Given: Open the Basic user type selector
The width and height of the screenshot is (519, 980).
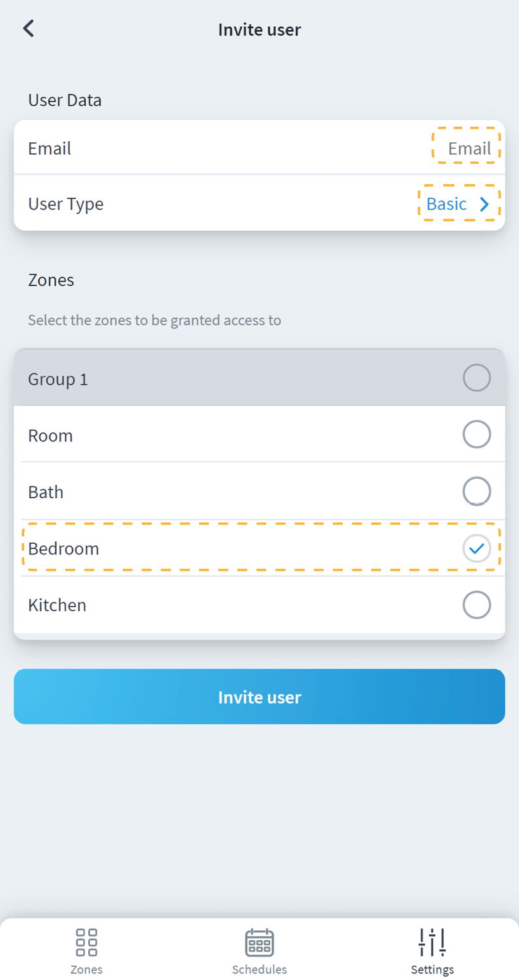Looking at the screenshot, I should pyautogui.click(x=447, y=204).
